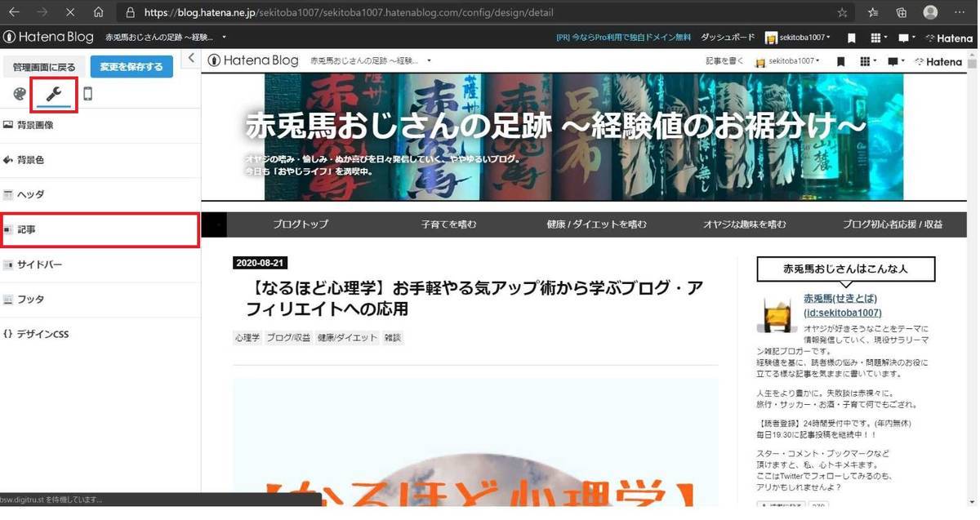Viewport: 980px width, 520px height.
Task: Open the services grid in the dark Hatena bar
Action: pyautogui.click(x=878, y=38)
